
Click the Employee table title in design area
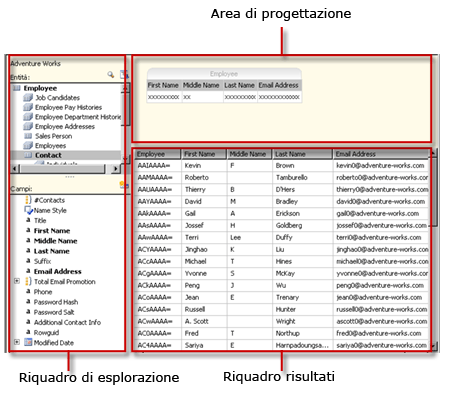coord(224,74)
